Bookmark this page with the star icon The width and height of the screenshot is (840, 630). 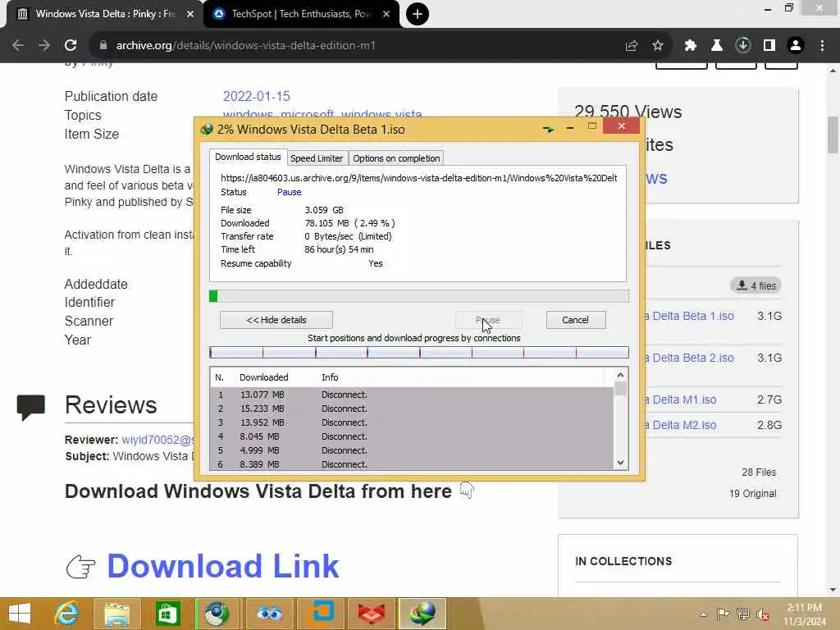658,46
